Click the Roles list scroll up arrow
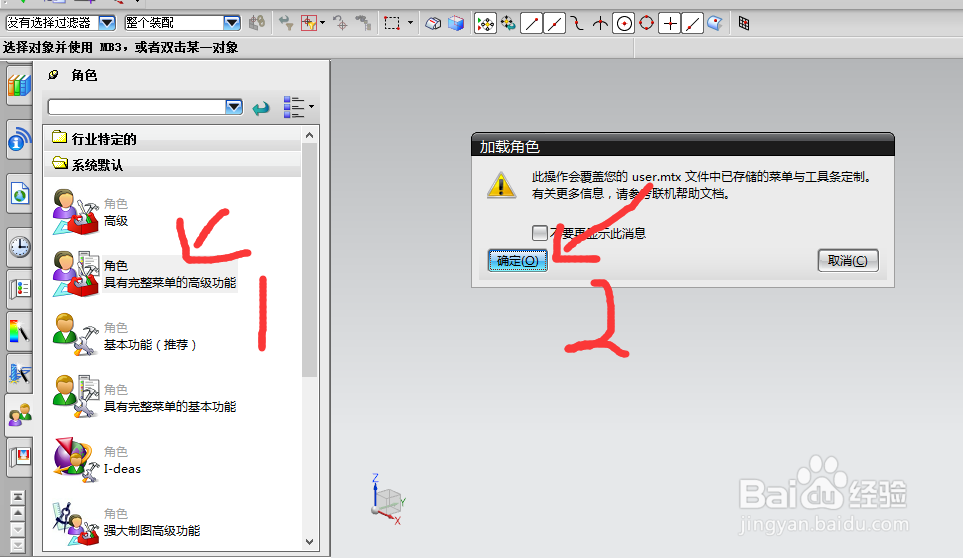Screen dimensions: 963x558 pyautogui.click(x=310, y=135)
